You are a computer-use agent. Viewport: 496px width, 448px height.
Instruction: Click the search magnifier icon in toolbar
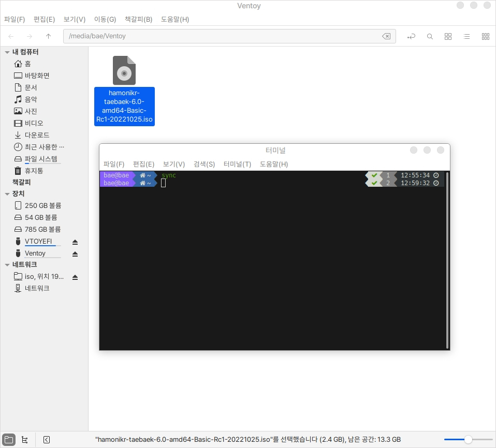pos(430,36)
